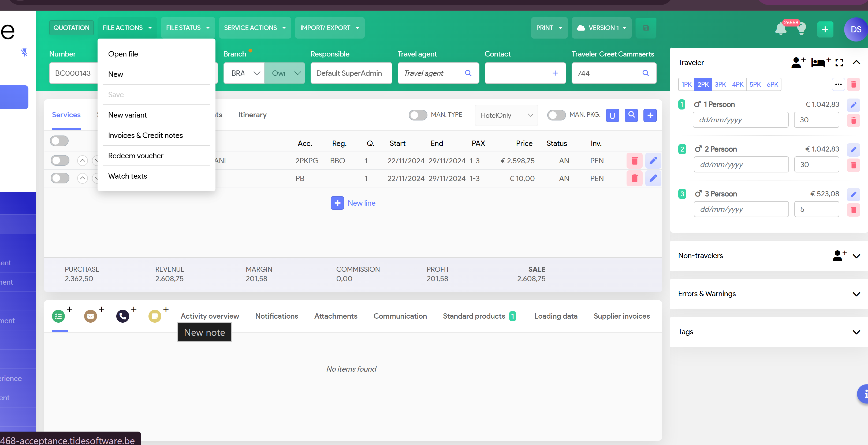Open the HotelOnly type dropdown
The image size is (868, 445).
point(506,115)
